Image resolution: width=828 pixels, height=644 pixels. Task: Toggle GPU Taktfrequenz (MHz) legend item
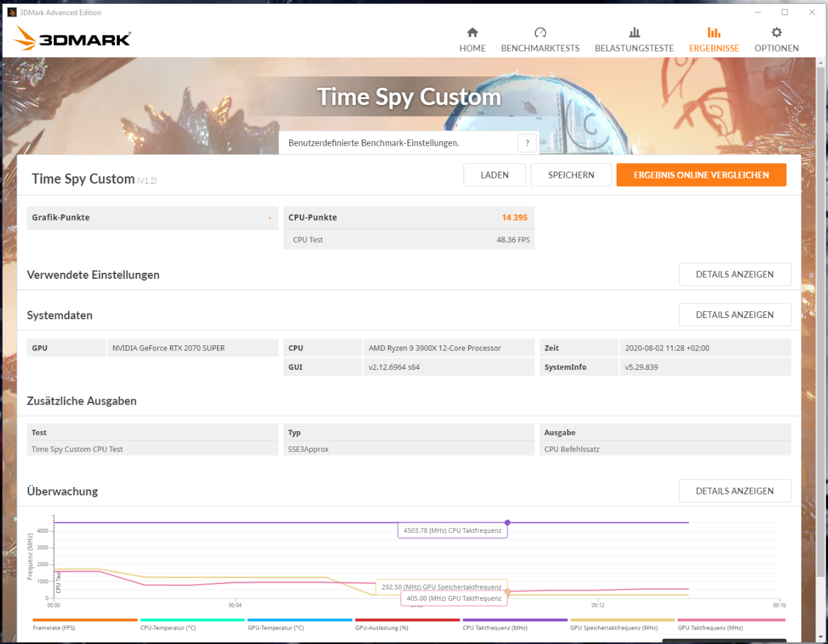click(730, 624)
